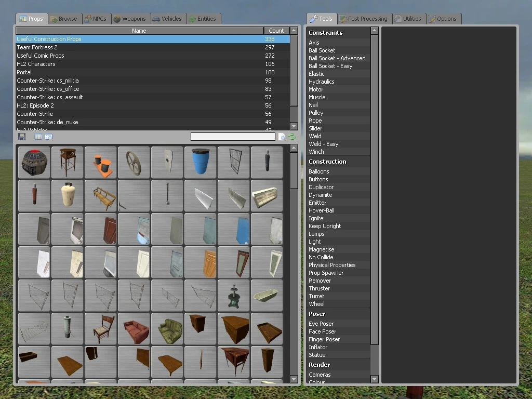The width and height of the screenshot is (532, 399).
Task: Switch to the NPCs tab
Action: click(x=96, y=19)
